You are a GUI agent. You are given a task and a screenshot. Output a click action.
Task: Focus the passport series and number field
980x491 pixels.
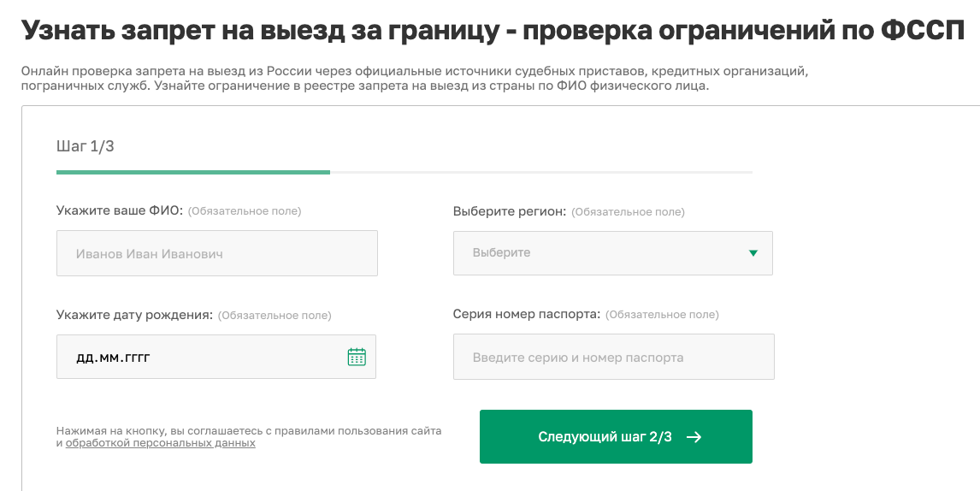pyautogui.click(x=614, y=357)
